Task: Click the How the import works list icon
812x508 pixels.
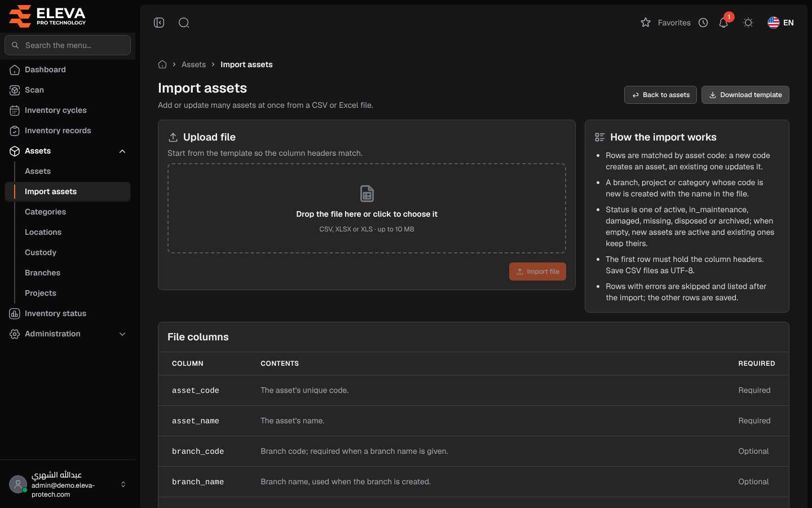Action: [x=600, y=137]
